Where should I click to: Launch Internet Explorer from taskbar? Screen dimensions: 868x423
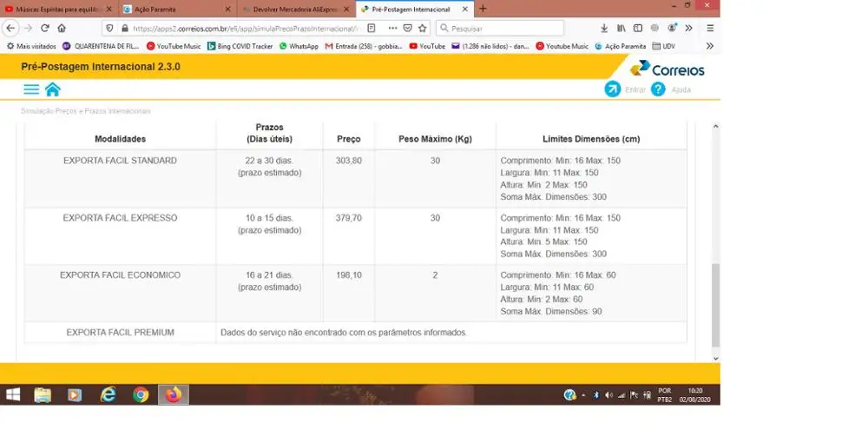pyautogui.click(x=108, y=394)
